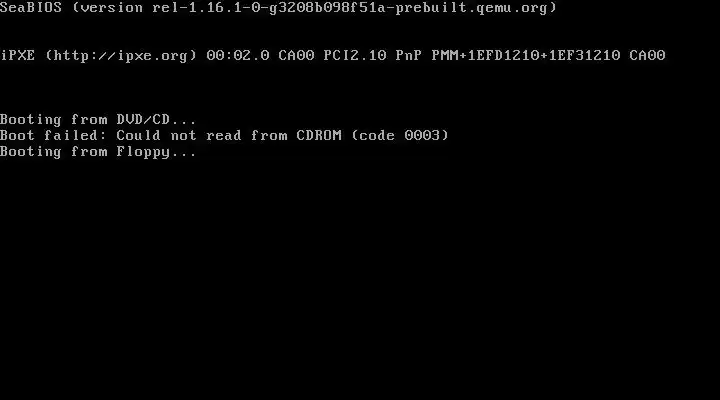Click the PCI address 00:02.0
The width and height of the screenshot is (720, 400).
click(x=238, y=56)
